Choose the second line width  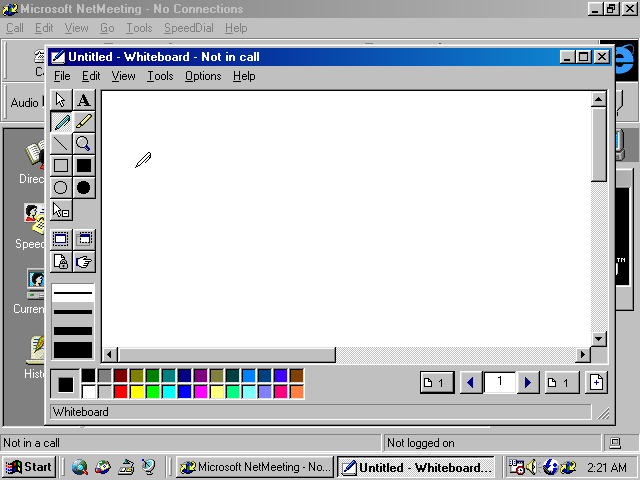73,312
